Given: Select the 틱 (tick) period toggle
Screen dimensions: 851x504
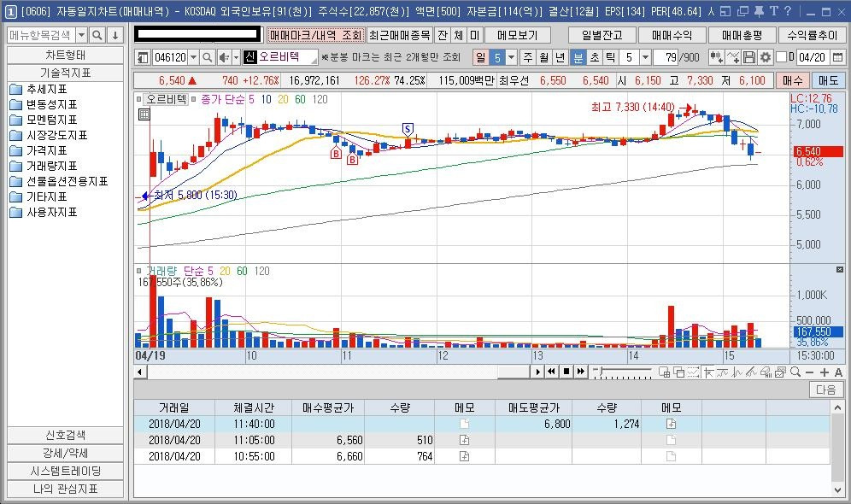Looking at the screenshot, I should 611,57.
